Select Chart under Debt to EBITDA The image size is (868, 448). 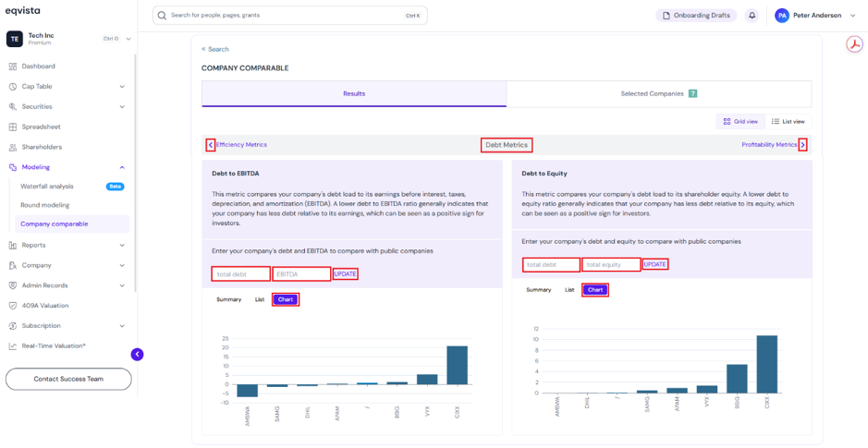pyautogui.click(x=286, y=300)
